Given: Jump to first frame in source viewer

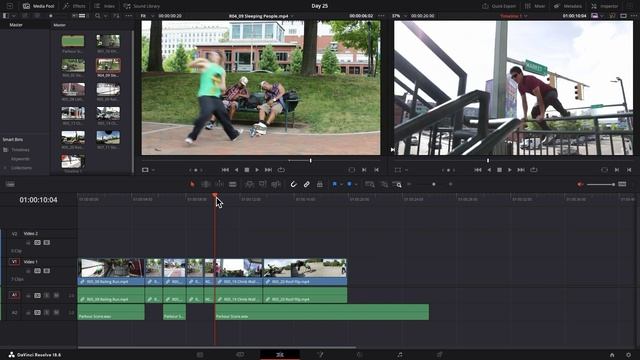Looking at the screenshot, I should pyautogui.click(x=225, y=170).
